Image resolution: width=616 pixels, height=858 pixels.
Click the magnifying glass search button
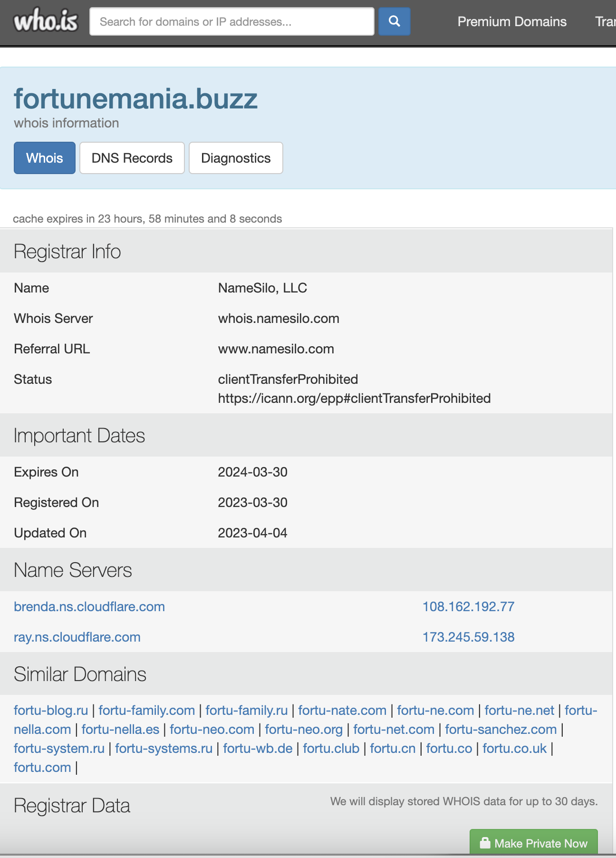[394, 21]
